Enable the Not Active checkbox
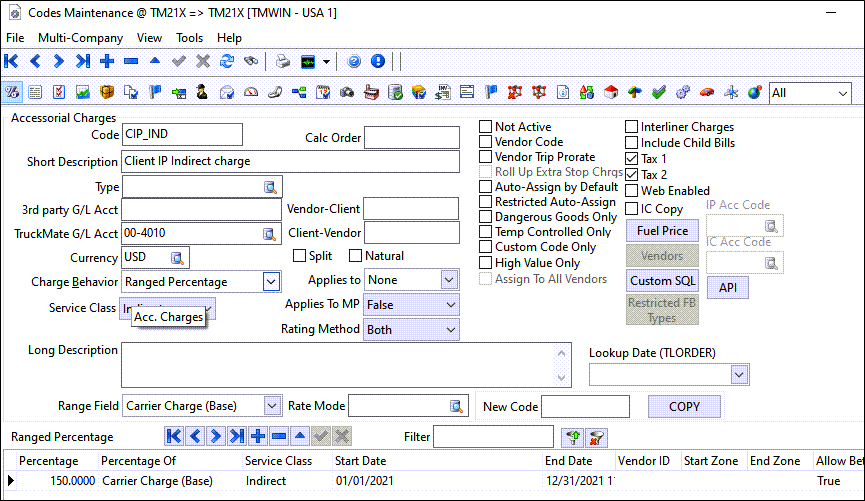Image resolution: width=865 pixels, height=501 pixels. [486, 127]
